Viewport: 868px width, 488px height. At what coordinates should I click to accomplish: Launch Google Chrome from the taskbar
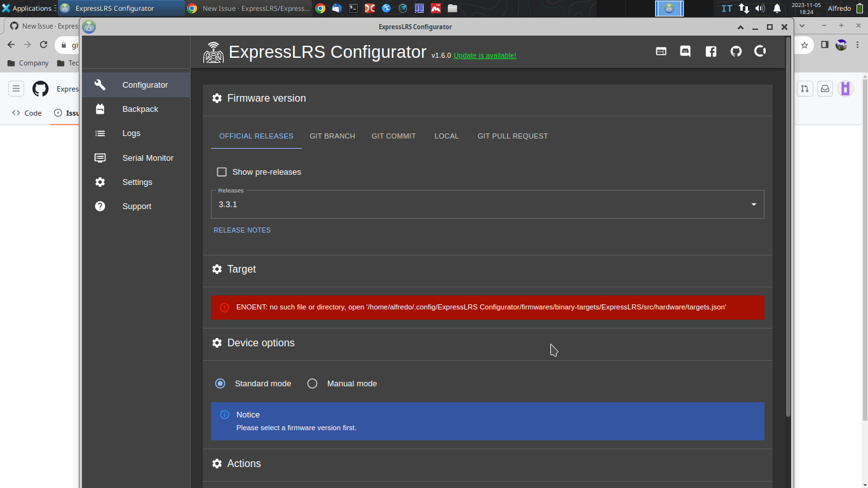pos(320,8)
